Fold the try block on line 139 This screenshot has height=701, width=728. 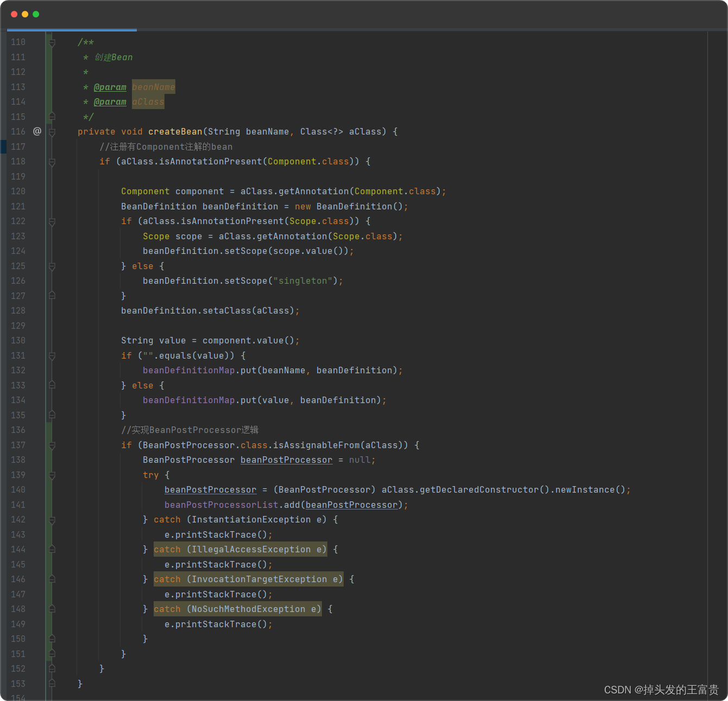pos(52,475)
